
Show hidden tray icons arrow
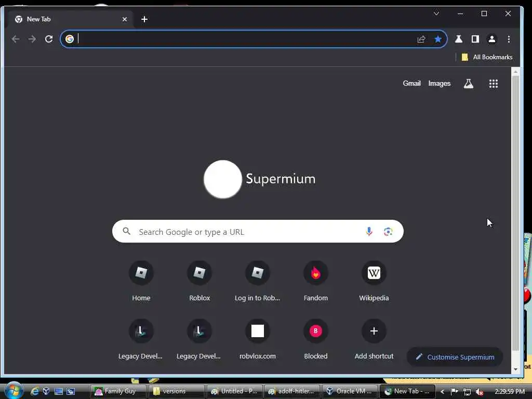tap(443, 392)
